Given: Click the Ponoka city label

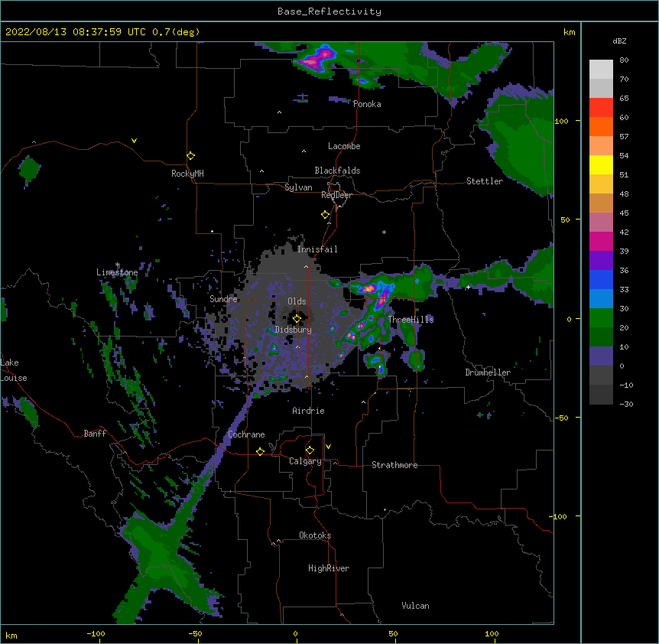Looking at the screenshot, I should [367, 104].
